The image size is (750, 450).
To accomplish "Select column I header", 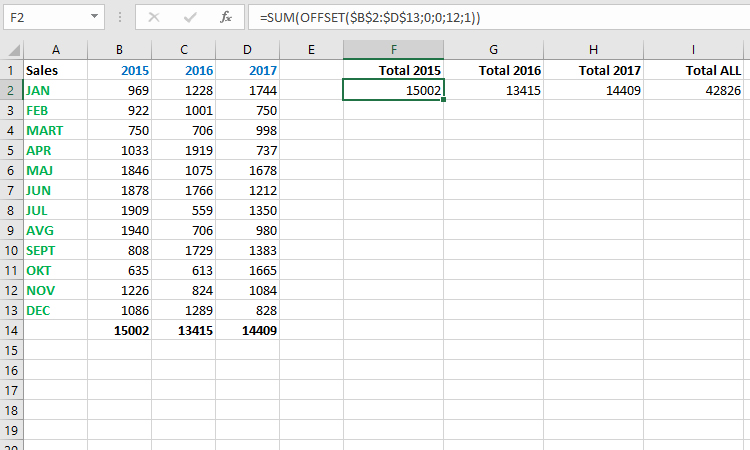I will click(694, 50).
